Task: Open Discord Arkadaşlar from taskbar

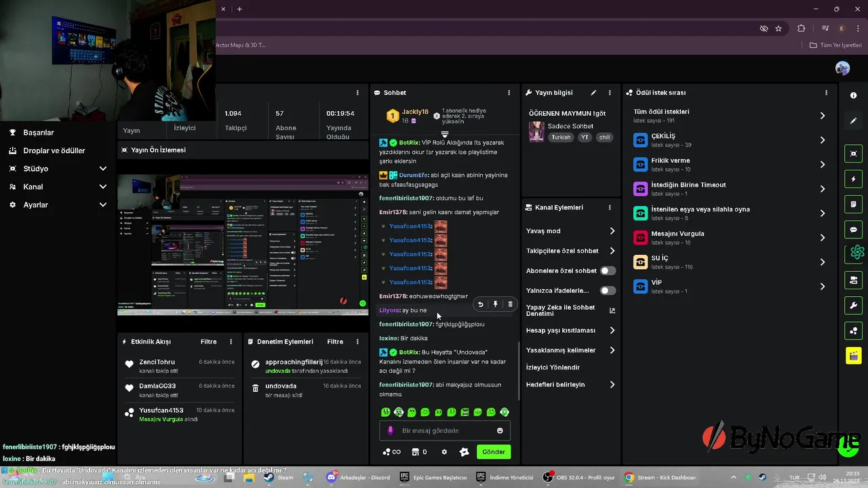Action: [357, 477]
